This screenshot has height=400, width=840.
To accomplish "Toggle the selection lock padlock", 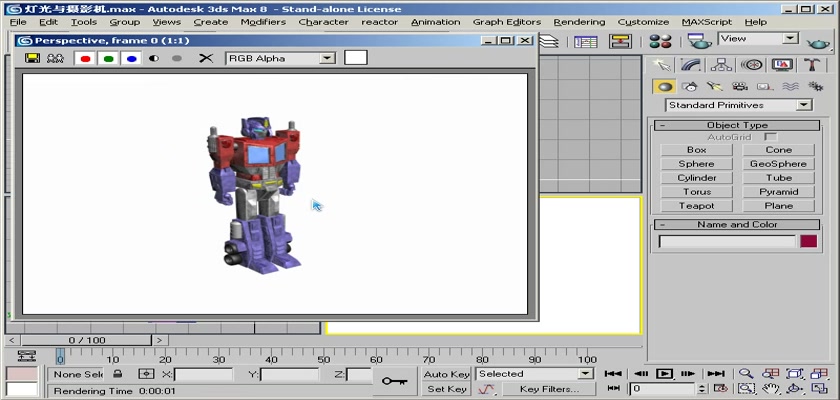I will 118,374.
